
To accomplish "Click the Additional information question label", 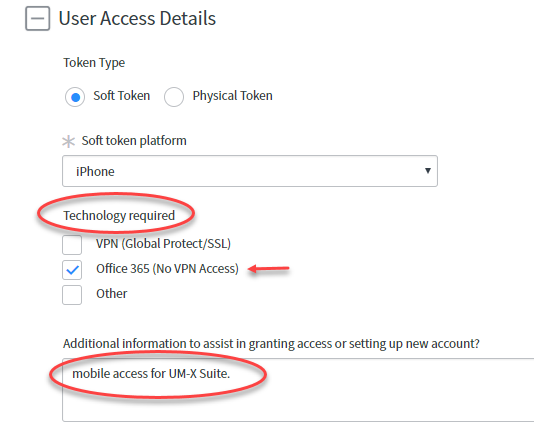I will 271,344.
